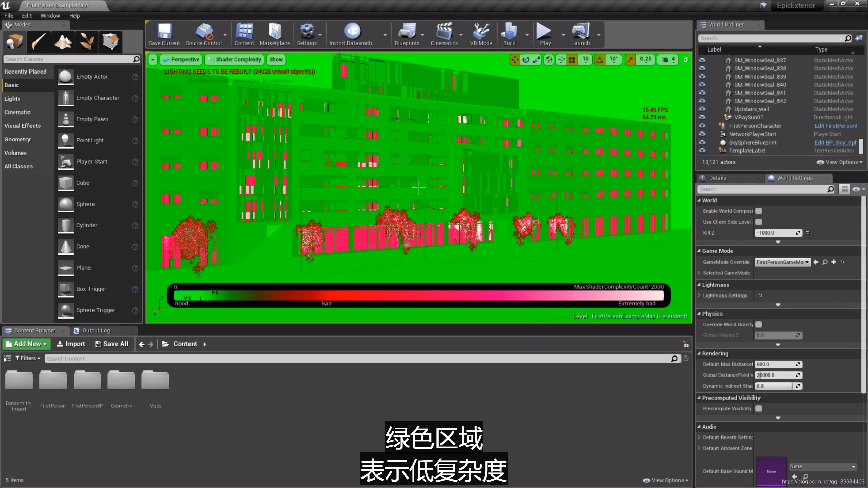Launch Cinematics from the toolbar
The height and width of the screenshot is (488, 868).
(445, 34)
